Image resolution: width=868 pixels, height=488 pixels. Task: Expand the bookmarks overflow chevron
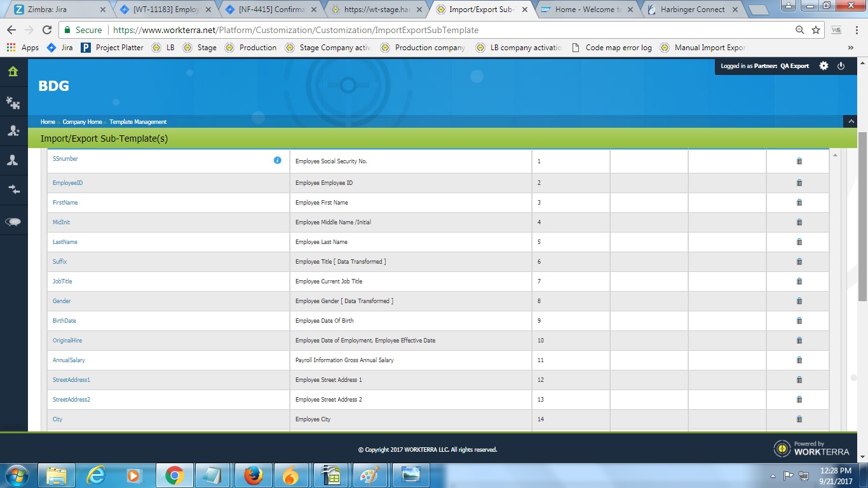(850, 48)
